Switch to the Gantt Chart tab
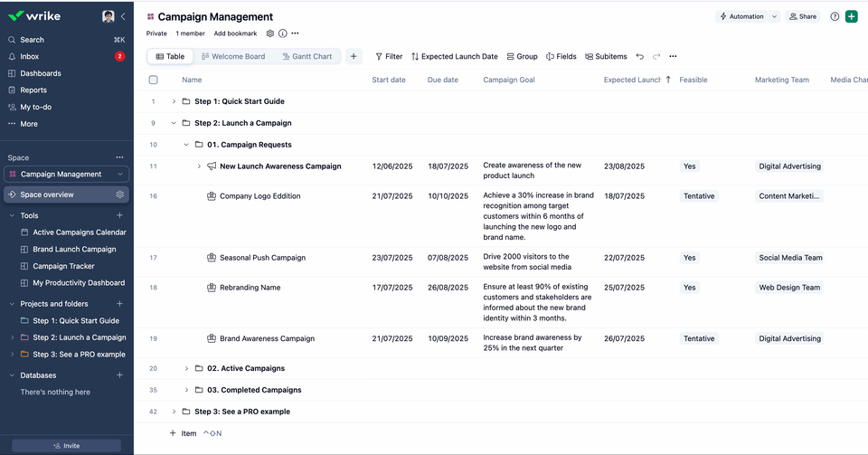The image size is (868, 455). click(x=307, y=56)
